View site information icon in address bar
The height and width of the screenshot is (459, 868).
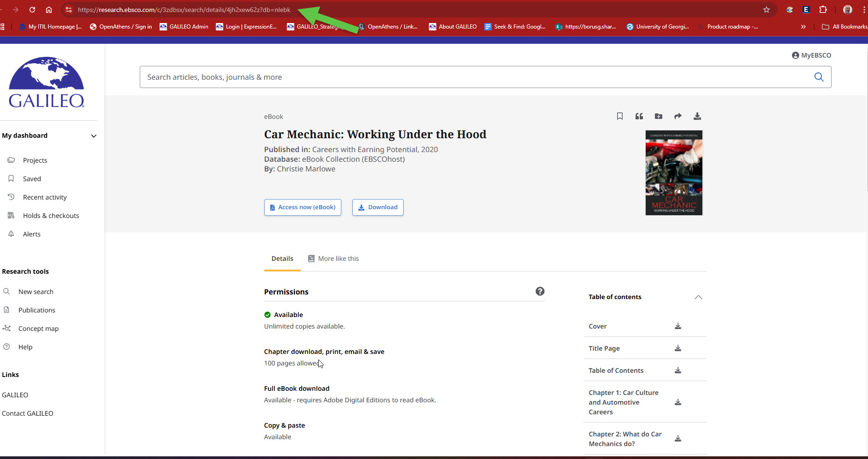pyautogui.click(x=68, y=10)
